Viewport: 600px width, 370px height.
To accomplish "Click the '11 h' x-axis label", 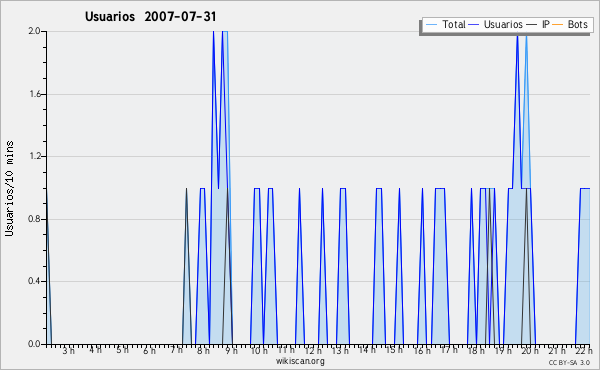I will pyautogui.click(x=286, y=350).
